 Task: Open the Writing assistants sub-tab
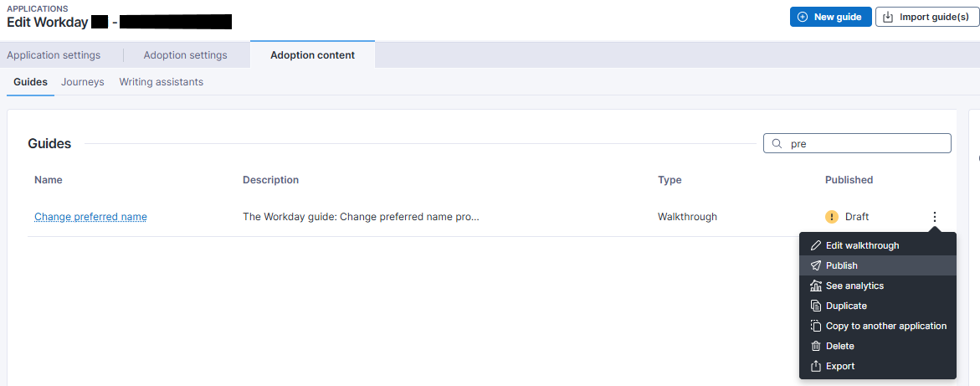(x=161, y=82)
